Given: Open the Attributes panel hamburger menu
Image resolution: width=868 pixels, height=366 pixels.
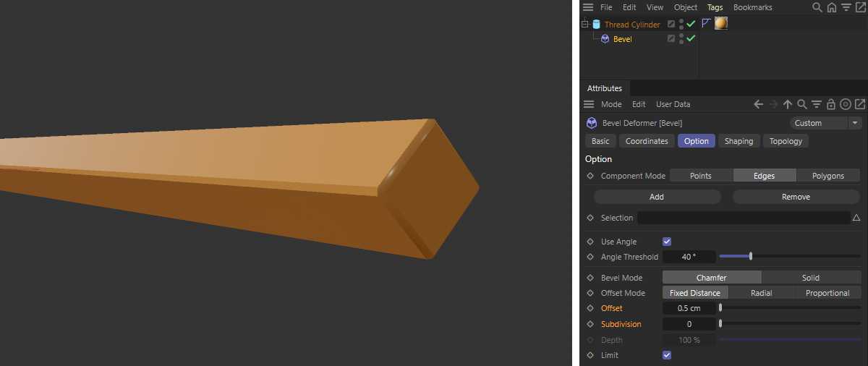Looking at the screenshot, I should [x=588, y=104].
